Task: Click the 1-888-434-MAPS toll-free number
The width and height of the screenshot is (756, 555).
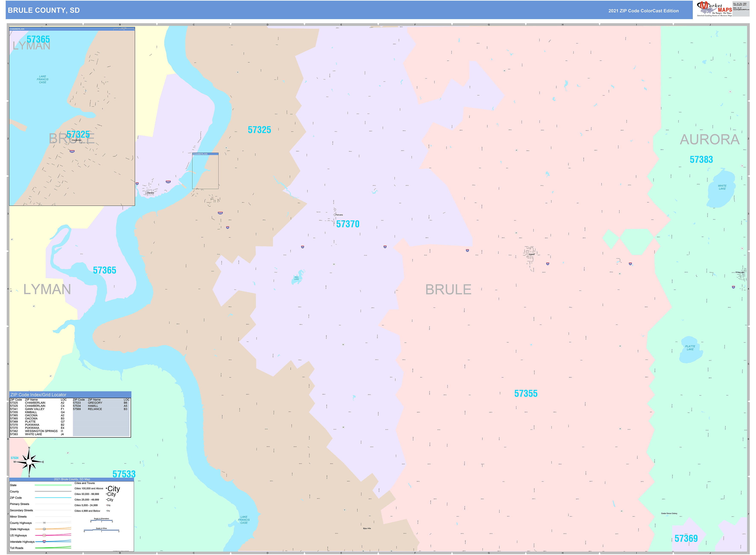Action: click(x=740, y=5)
